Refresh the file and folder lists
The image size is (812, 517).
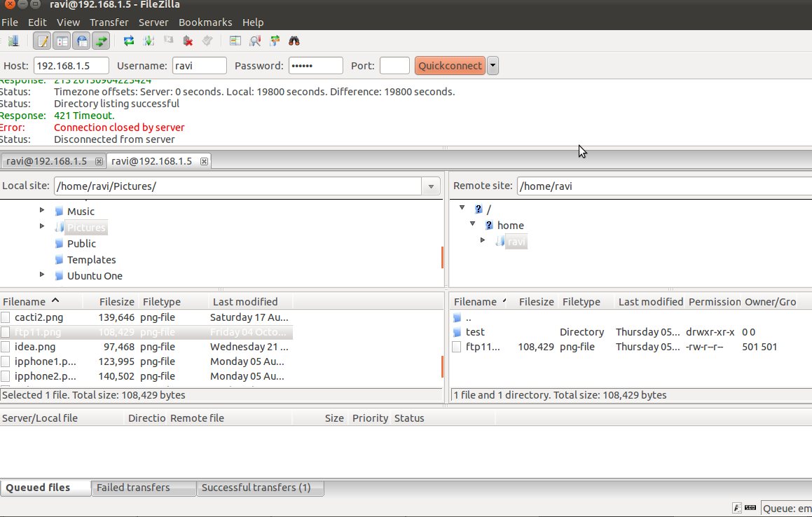pyautogui.click(x=128, y=41)
